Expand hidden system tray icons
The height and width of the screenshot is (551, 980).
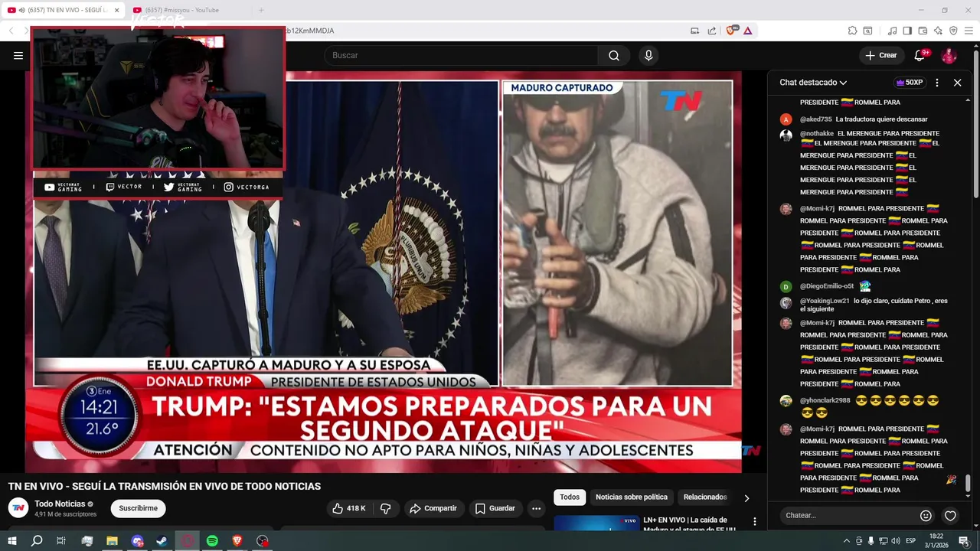click(846, 541)
